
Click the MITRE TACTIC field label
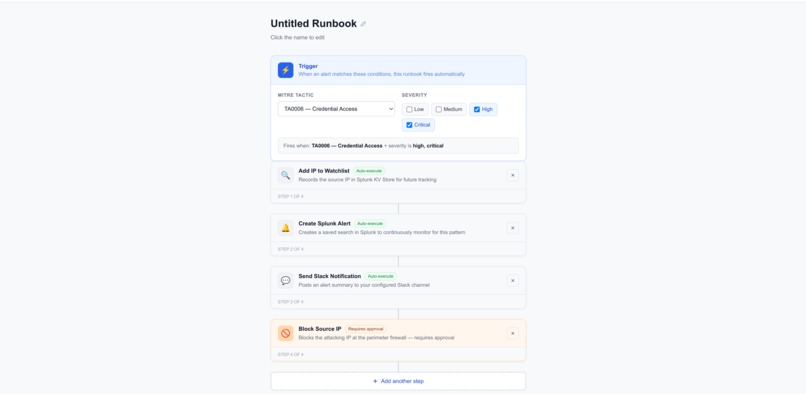pos(296,95)
